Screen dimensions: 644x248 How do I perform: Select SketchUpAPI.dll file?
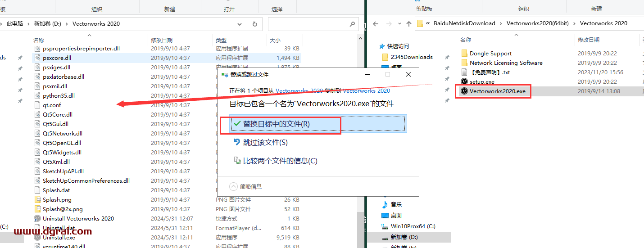coord(63,171)
